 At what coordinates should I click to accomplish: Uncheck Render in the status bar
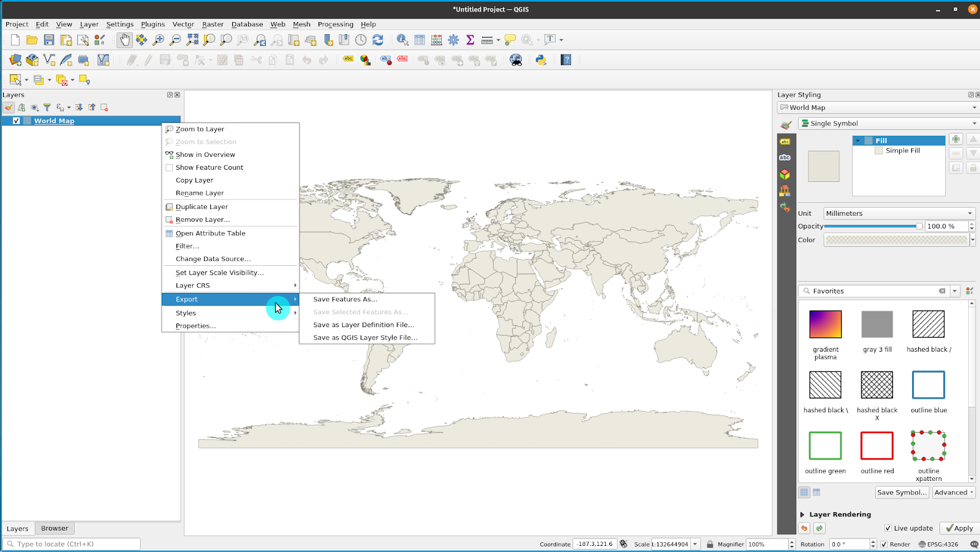point(883,544)
